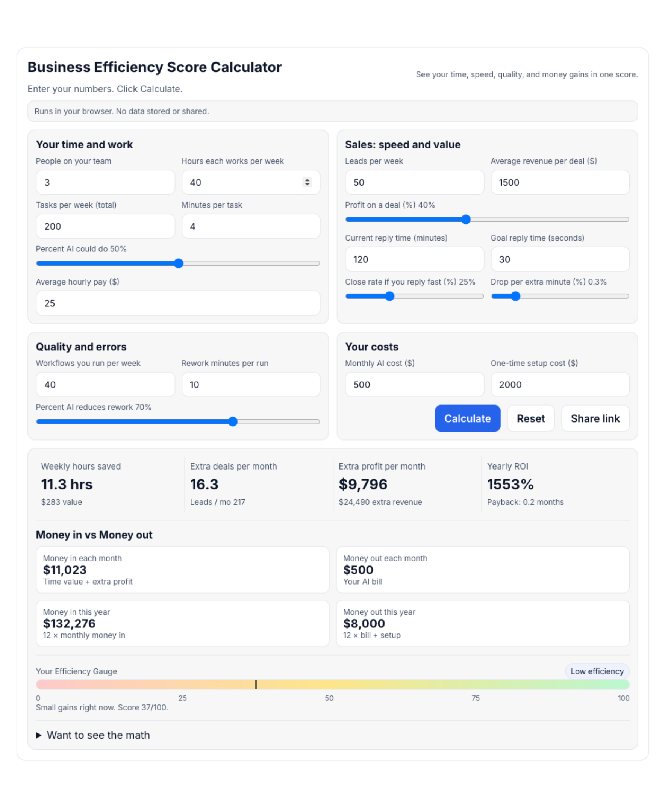The image size is (668, 812).
Task: Adjust the Profit on a deal slider
Action: pos(466,219)
